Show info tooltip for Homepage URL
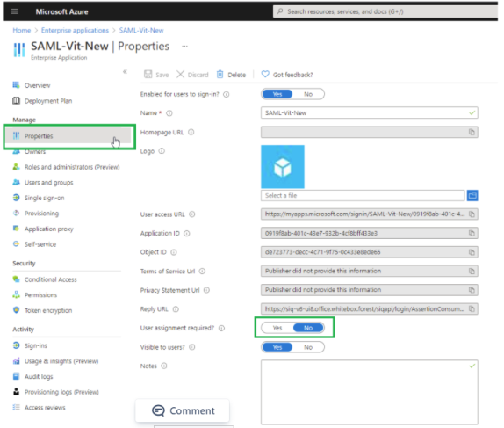This screenshot has width=504, height=428. click(191, 132)
